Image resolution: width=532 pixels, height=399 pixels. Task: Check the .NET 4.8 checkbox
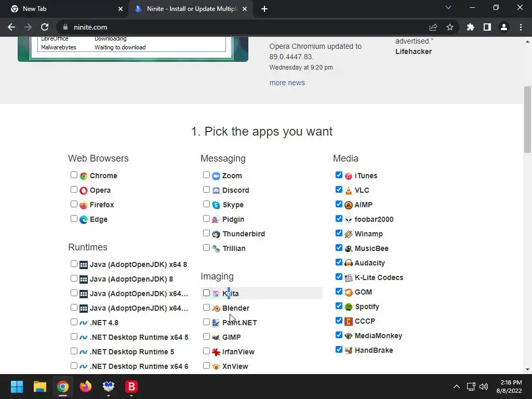pos(74,322)
